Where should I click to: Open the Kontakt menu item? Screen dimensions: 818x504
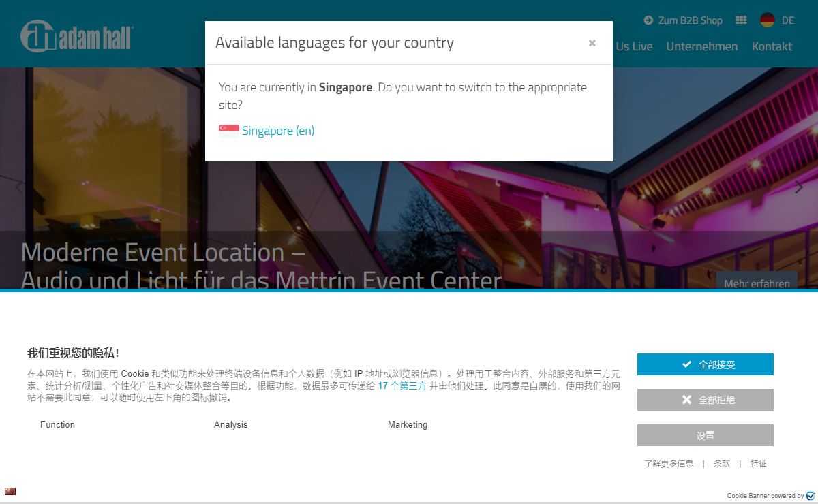click(x=772, y=46)
